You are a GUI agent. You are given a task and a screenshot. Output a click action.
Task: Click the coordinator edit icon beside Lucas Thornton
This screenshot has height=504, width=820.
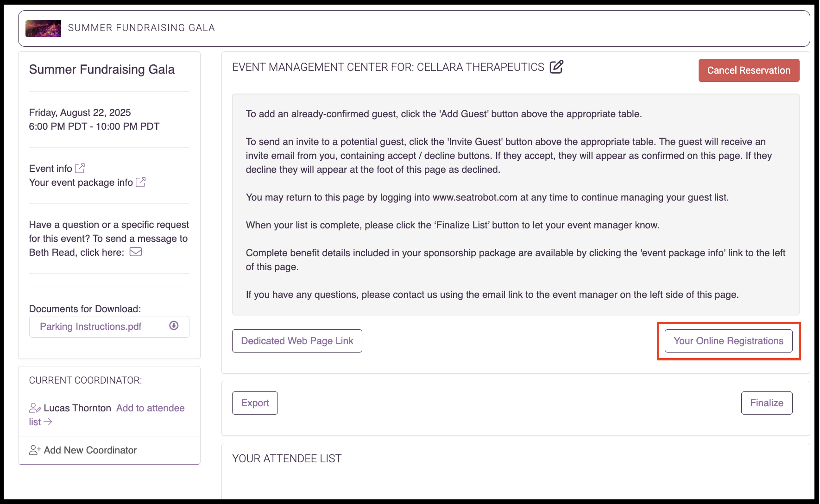(35, 408)
